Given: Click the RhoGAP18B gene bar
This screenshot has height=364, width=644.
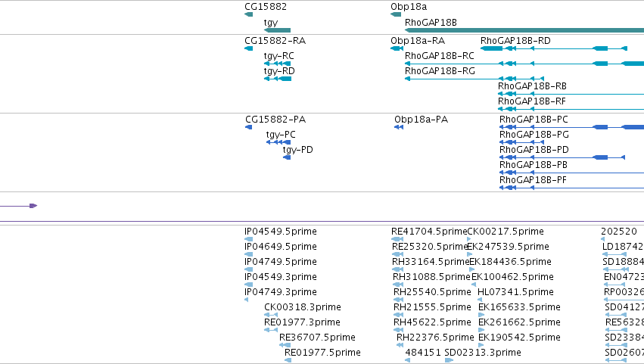Looking at the screenshot, I should (x=524, y=30).
